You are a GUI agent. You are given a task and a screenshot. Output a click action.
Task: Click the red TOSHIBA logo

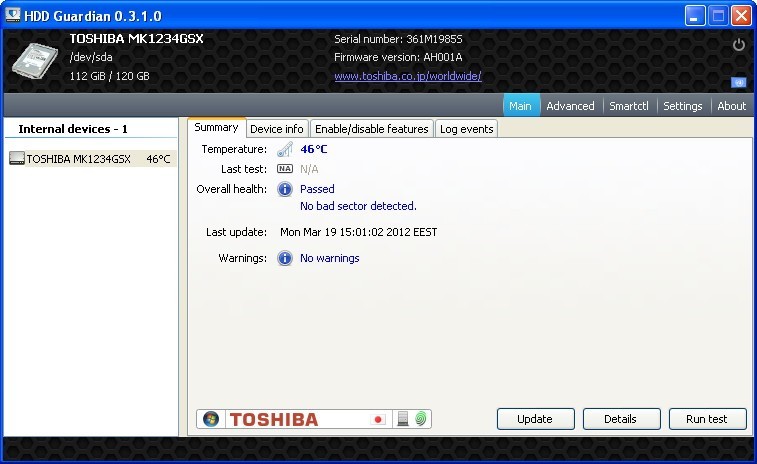coord(274,419)
